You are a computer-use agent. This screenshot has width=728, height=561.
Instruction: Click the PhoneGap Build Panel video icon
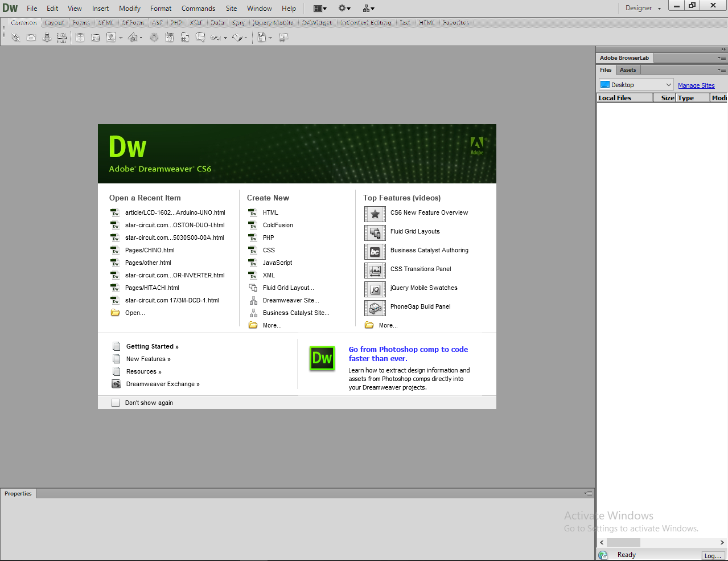pos(375,308)
